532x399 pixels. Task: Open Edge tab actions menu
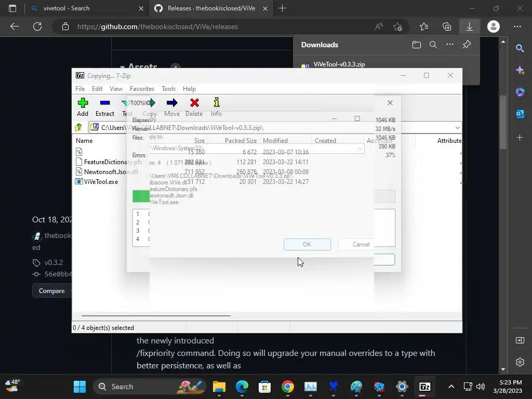point(12,8)
